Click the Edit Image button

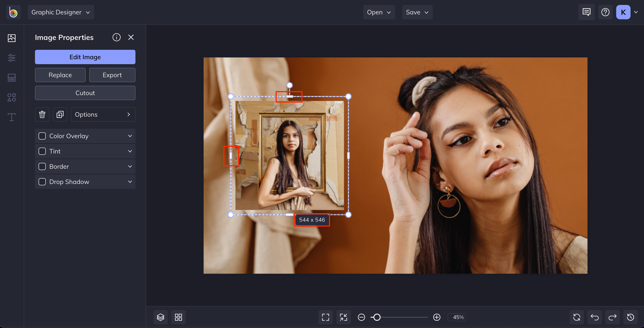click(x=85, y=57)
